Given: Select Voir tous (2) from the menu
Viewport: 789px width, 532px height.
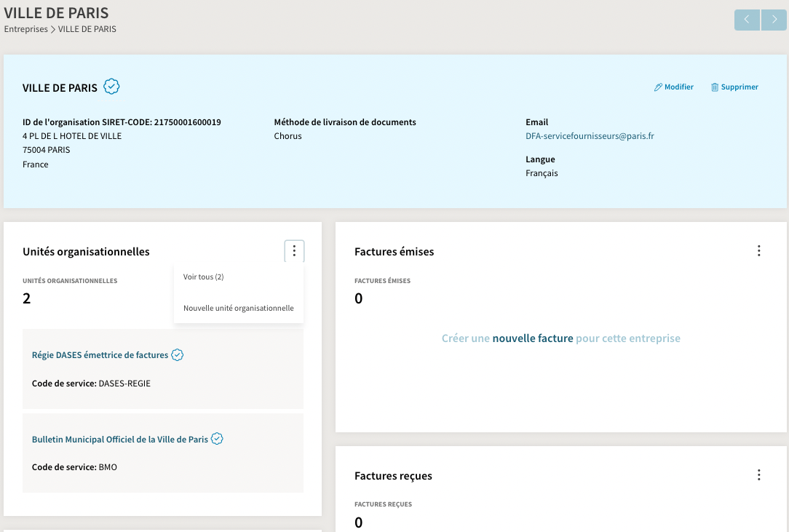Looking at the screenshot, I should (x=203, y=277).
